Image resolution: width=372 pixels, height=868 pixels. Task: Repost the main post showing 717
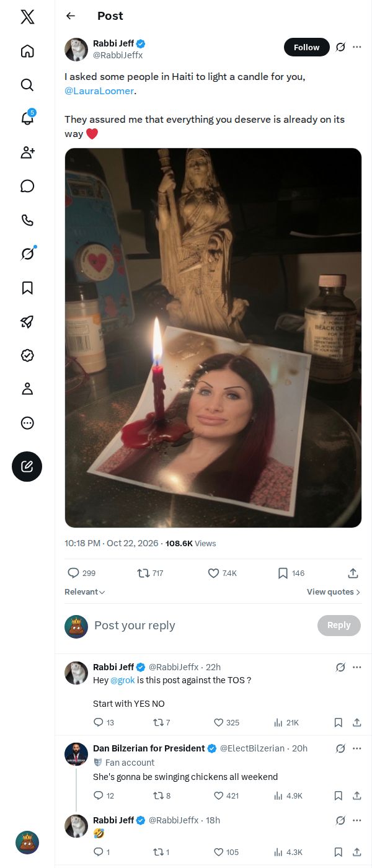click(x=151, y=573)
